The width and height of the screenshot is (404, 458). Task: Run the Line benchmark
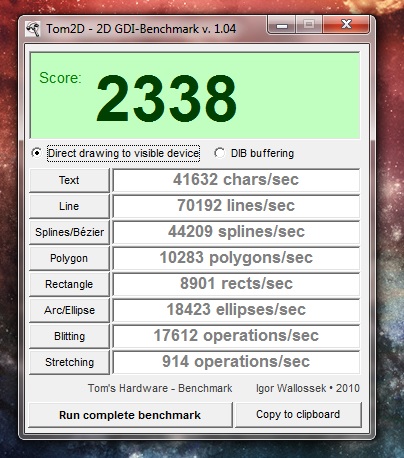[69, 206]
